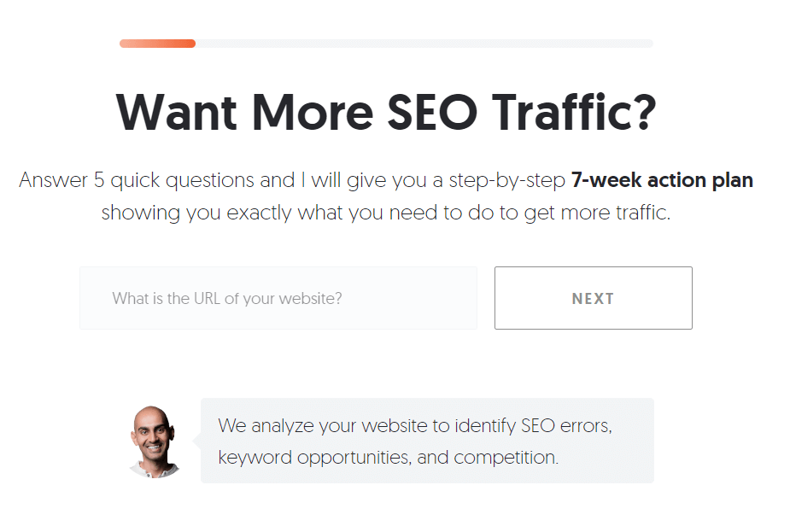Select the "What is the URL" placeholder text
This screenshot has height=532, width=790.
pyautogui.click(x=165, y=299)
